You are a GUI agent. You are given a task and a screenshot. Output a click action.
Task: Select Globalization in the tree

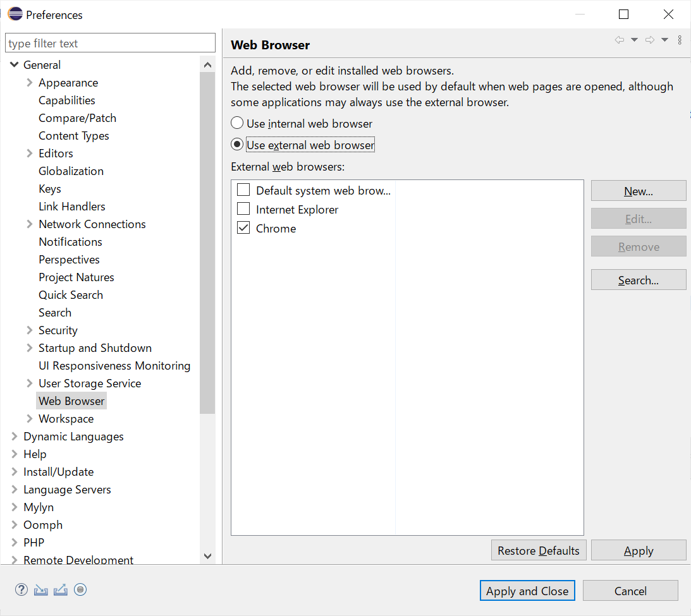point(71,171)
